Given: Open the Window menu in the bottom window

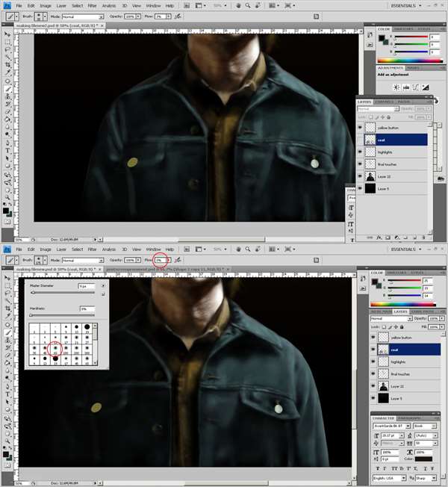Looking at the screenshot, I should 153,249.
